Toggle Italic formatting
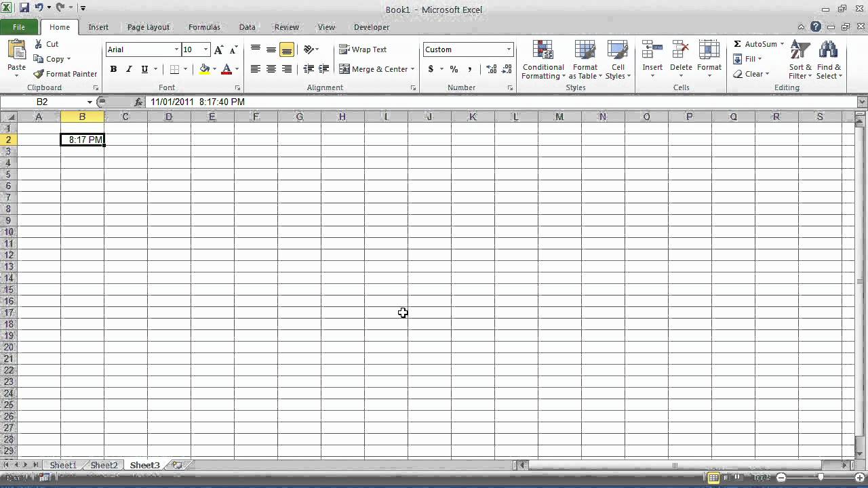 (x=129, y=69)
